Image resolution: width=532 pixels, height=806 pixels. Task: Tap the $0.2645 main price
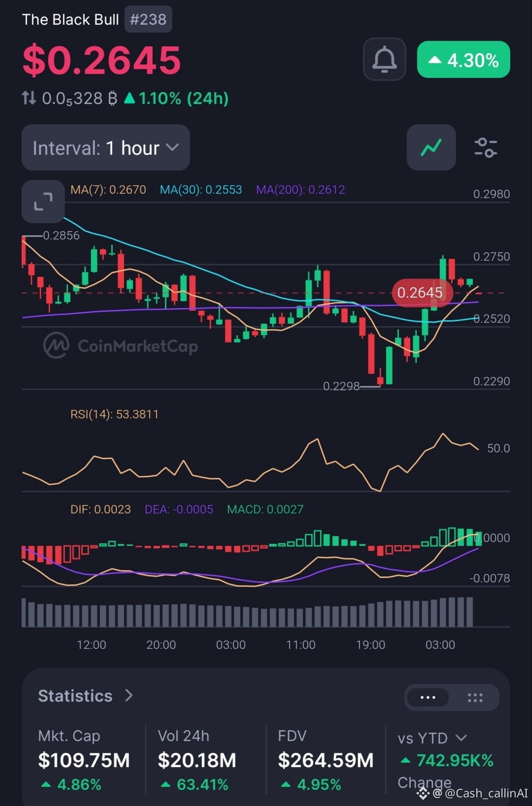click(102, 60)
